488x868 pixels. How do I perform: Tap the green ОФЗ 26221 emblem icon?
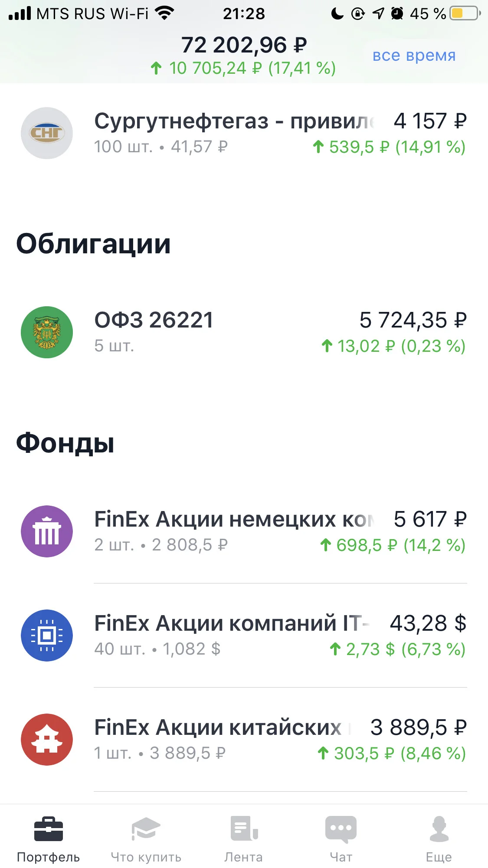47,332
